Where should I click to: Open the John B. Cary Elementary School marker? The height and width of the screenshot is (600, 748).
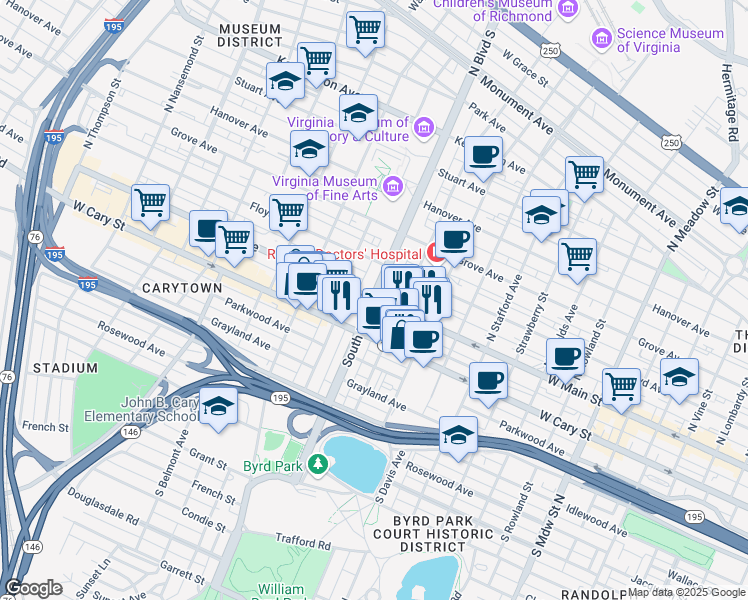click(218, 407)
